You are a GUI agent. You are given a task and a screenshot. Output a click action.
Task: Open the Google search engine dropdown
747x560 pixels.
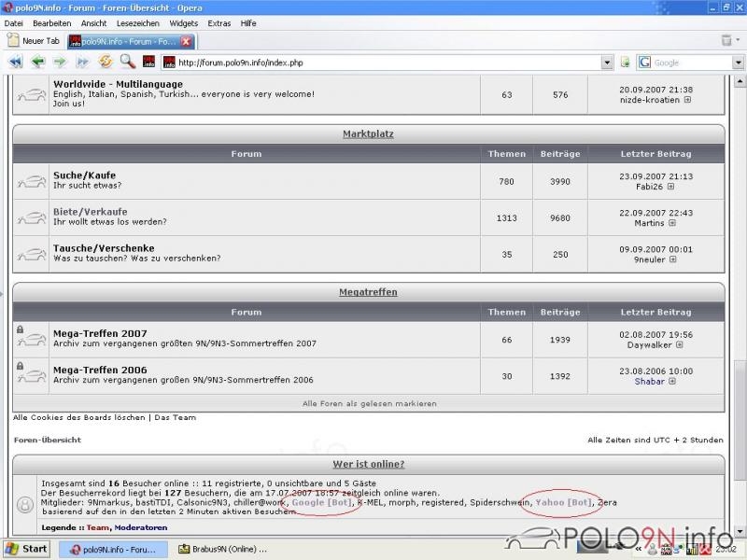pyautogui.click(x=738, y=63)
